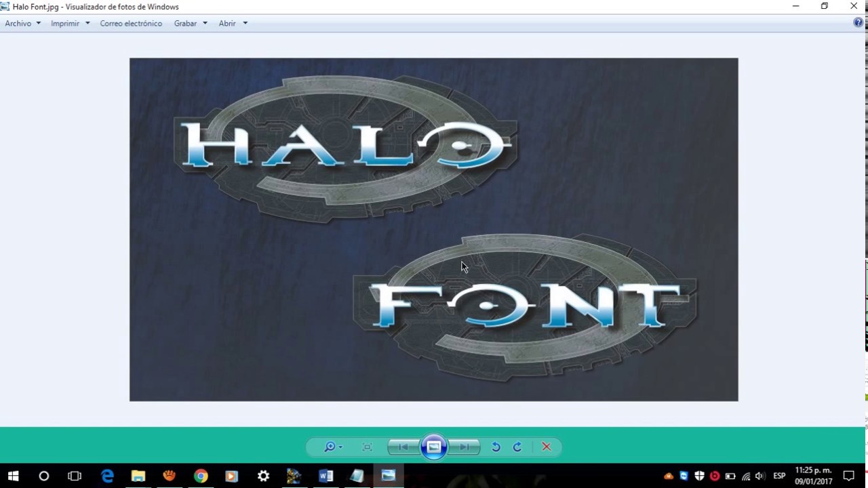Image resolution: width=868 pixels, height=488 pixels.
Task: Open the Beats Audio tray icon
Action: tap(715, 476)
